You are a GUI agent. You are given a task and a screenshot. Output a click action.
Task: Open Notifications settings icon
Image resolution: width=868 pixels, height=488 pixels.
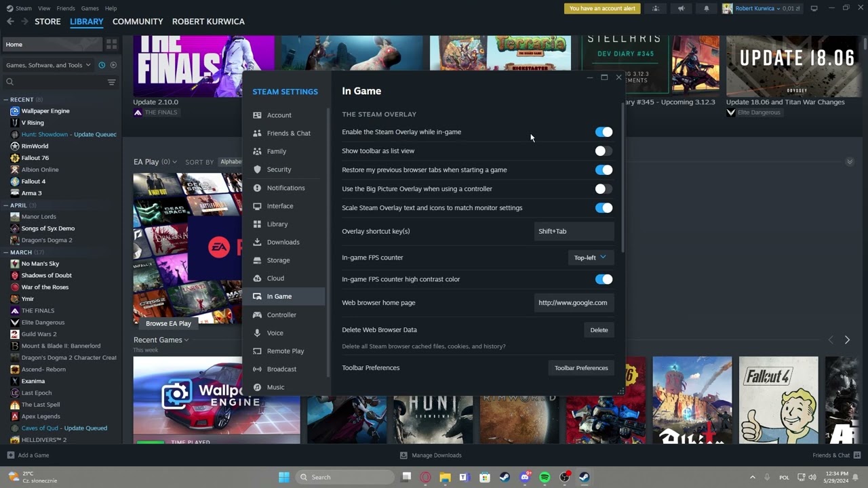click(x=257, y=188)
